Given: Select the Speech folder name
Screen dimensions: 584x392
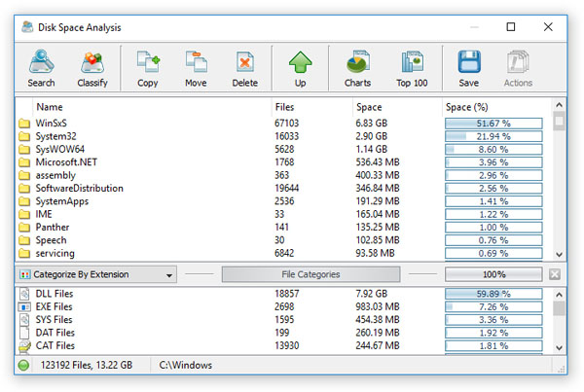Looking at the screenshot, I should [x=51, y=240].
